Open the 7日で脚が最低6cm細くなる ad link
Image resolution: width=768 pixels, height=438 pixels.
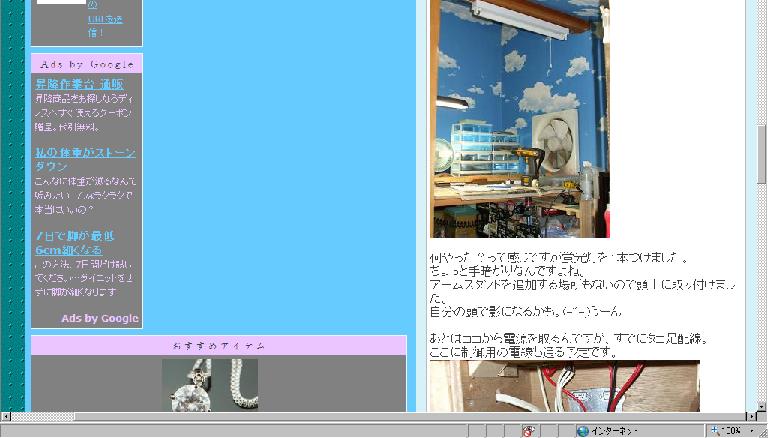[74, 243]
